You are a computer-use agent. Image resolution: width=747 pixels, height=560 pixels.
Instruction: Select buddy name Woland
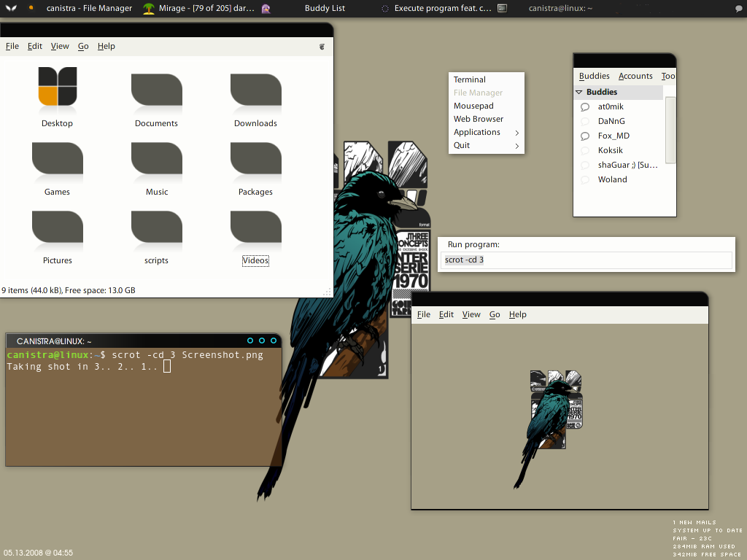coord(612,179)
